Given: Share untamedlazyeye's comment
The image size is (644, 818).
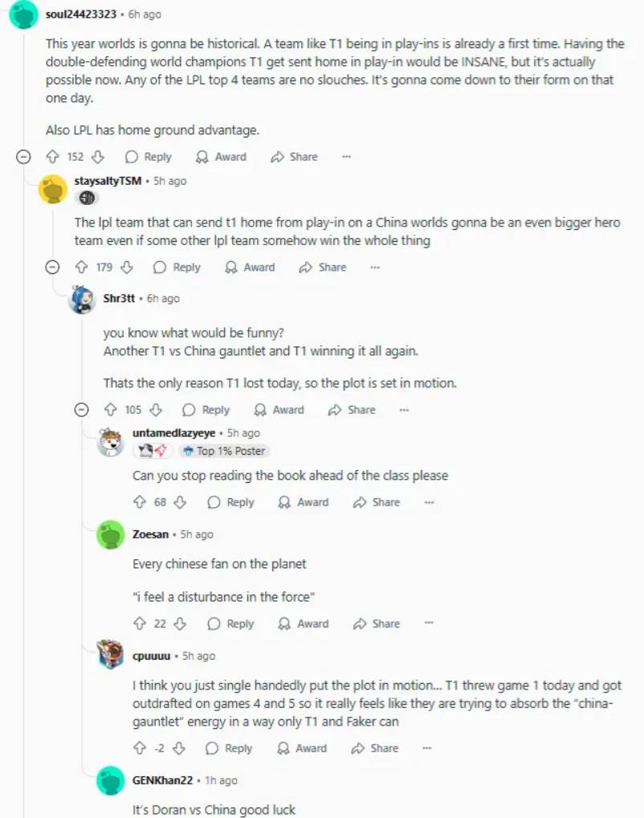Looking at the screenshot, I should (x=376, y=502).
